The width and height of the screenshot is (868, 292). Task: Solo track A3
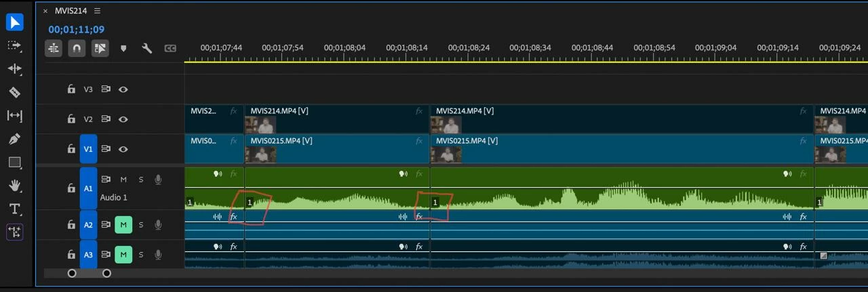click(141, 255)
